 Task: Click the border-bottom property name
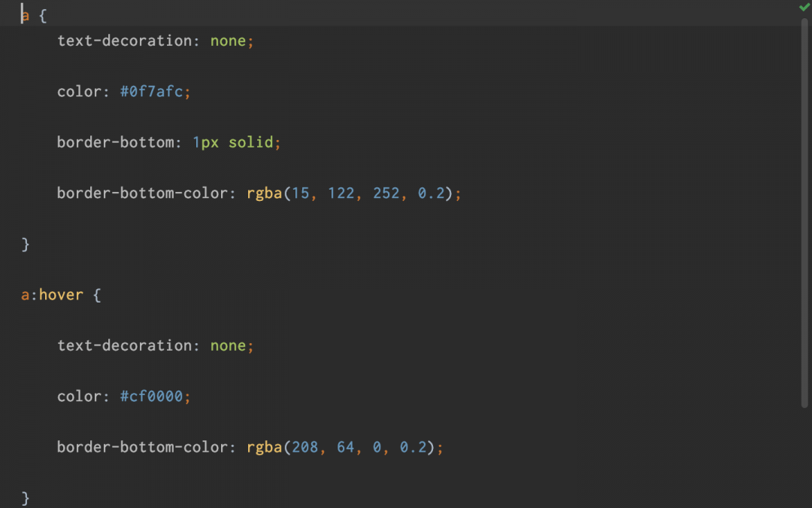click(x=115, y=142)
